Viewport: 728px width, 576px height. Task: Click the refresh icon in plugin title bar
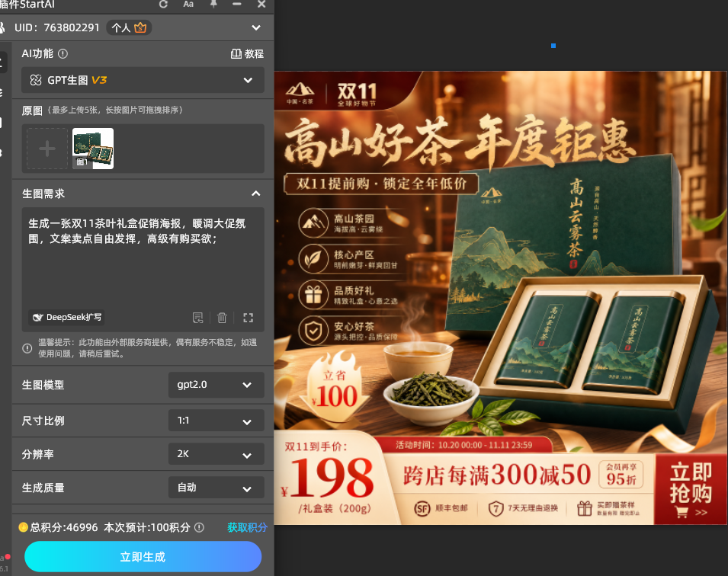163,4
